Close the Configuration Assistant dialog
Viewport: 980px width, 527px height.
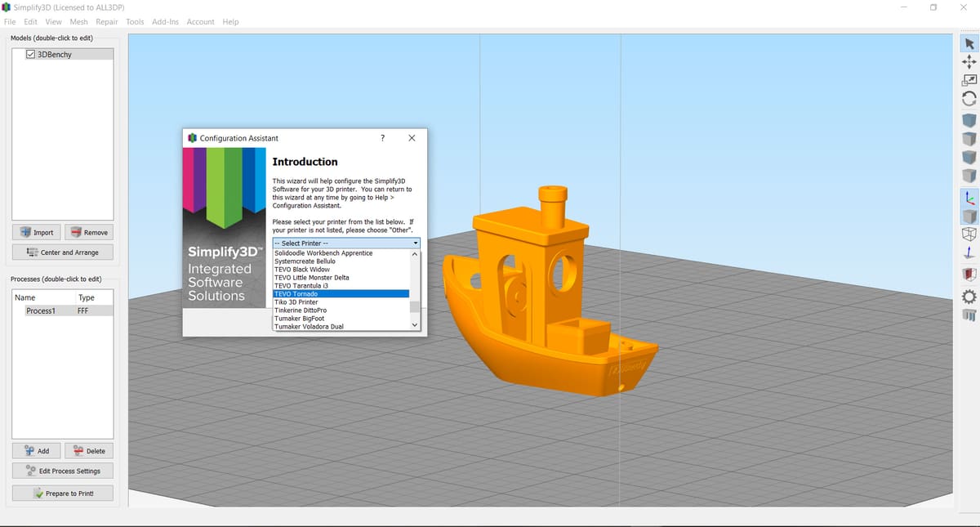click(412, 138)
